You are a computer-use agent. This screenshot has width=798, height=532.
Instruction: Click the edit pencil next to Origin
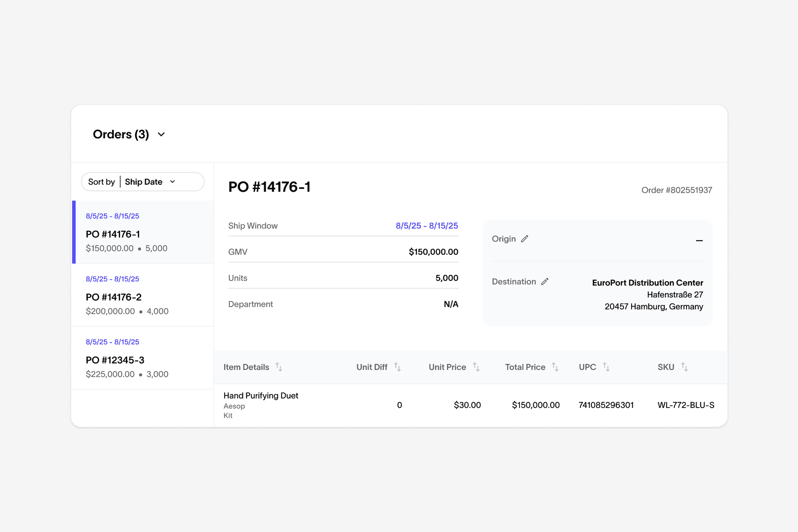pyautogui.click(x=525, y=239)
